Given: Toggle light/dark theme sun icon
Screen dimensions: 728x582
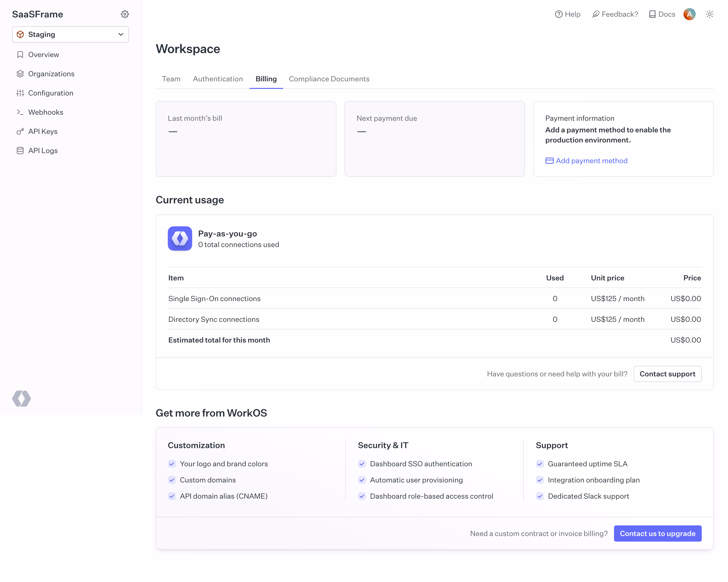Looking at the screenshot, I should click(710, 14).
